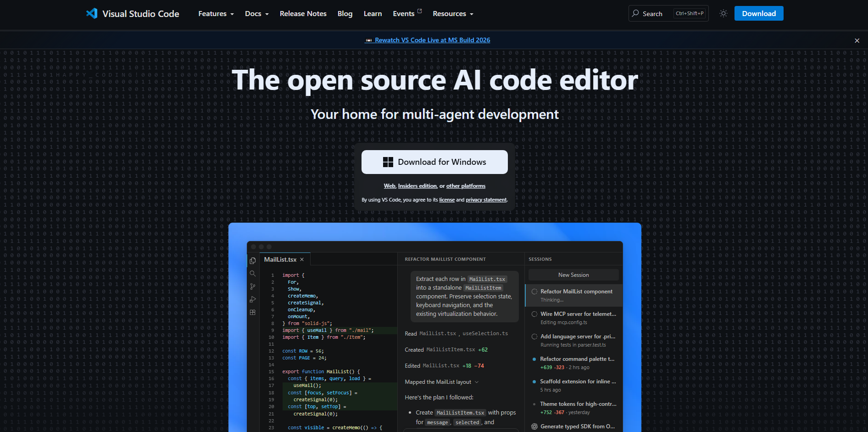868x432 pixels.
Task: Click the "Here's the plan I followed:" text
Action: [x=439, y=398]
